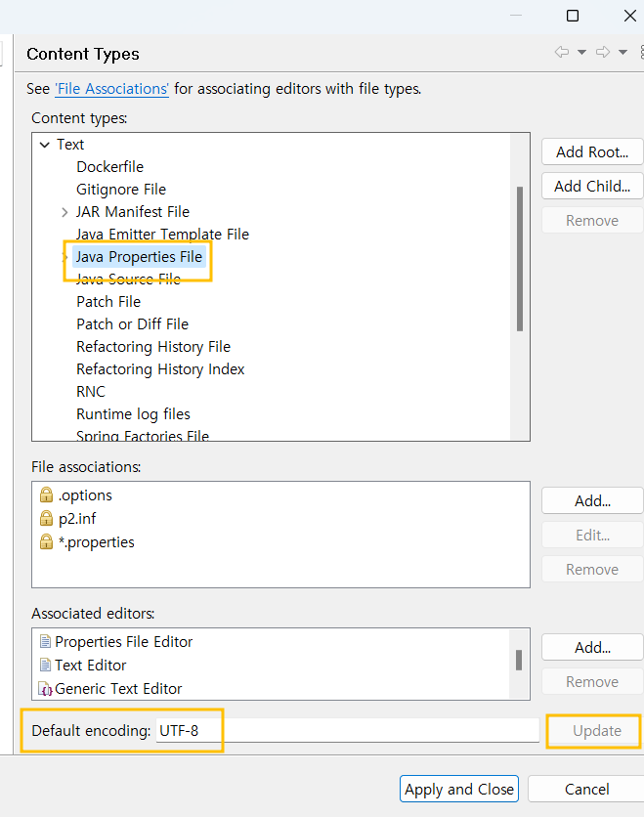Screen dimensions: 644x817
Task: Click lock icon next to *.properties
Action: [x=46, y=541]
